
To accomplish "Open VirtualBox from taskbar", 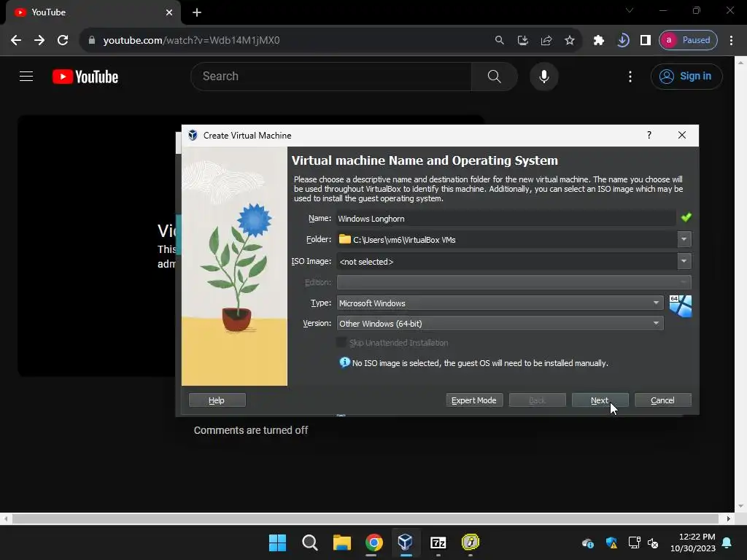I will click(406, 542).
